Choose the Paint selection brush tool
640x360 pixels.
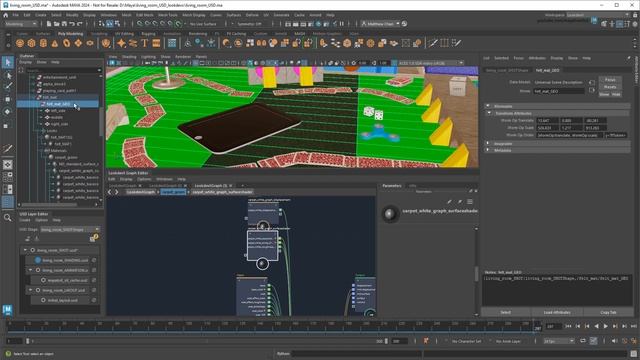7,86
